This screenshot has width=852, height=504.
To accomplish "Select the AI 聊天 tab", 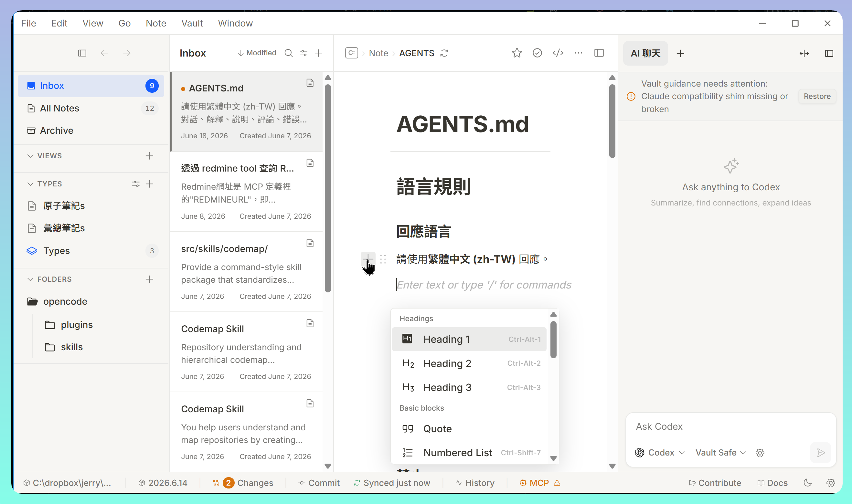I will coord(645,53).
